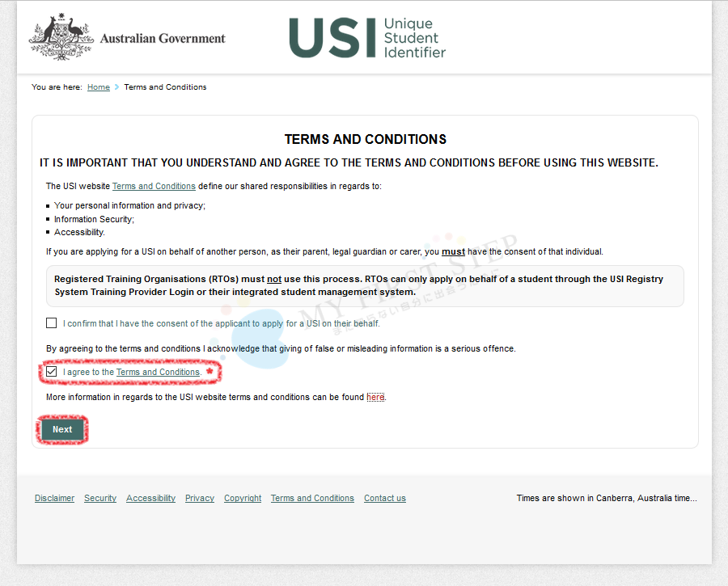Click the Australian Government crest logo
The image size is (728, 586).
pos(61,37)
